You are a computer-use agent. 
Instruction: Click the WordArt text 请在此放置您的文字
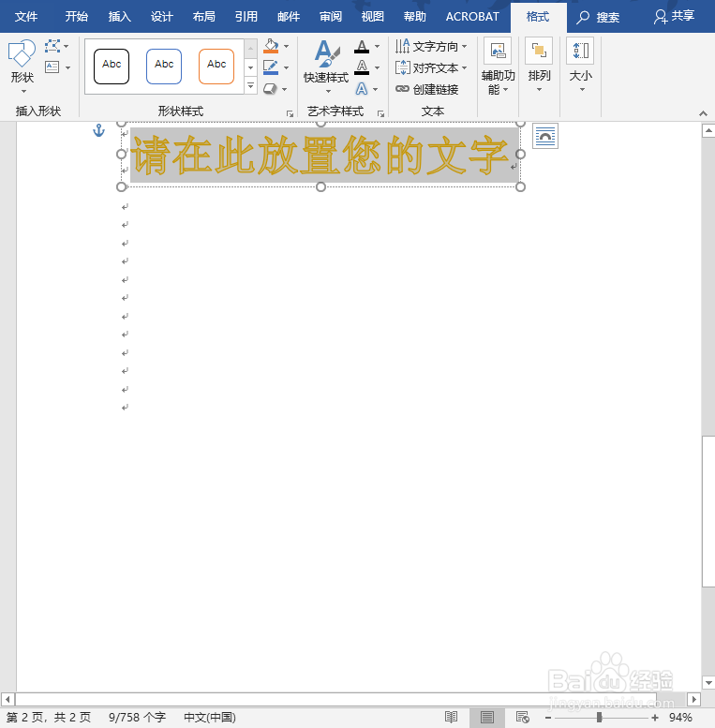pyautogui.click(x=320, y=155)
